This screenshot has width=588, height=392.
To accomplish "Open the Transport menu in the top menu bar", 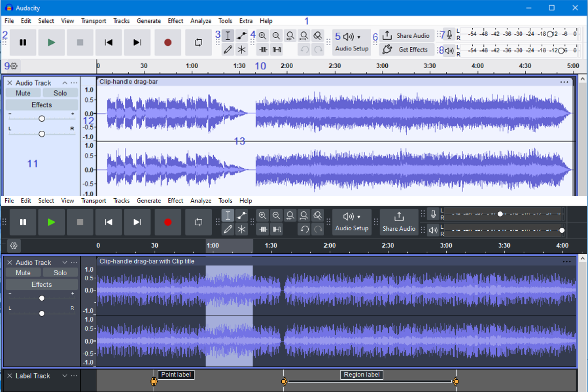I will (x=93, y=21).
